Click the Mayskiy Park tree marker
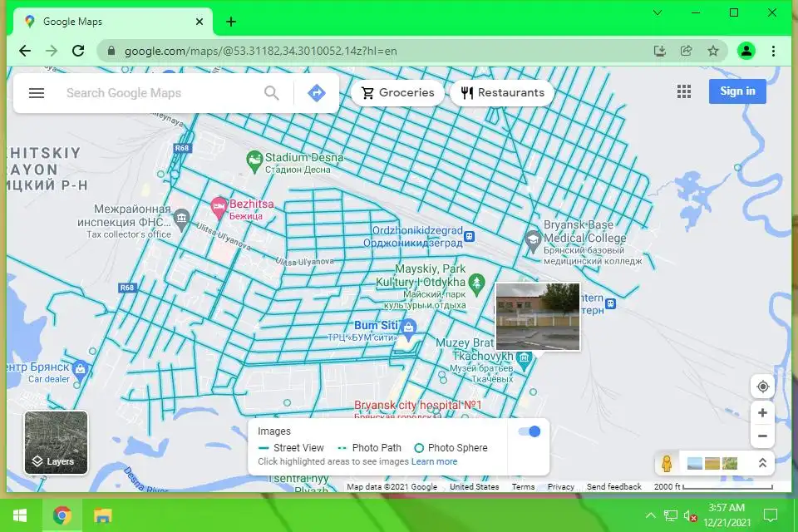Viewport: 798px width, 532px height. [477, 284]
